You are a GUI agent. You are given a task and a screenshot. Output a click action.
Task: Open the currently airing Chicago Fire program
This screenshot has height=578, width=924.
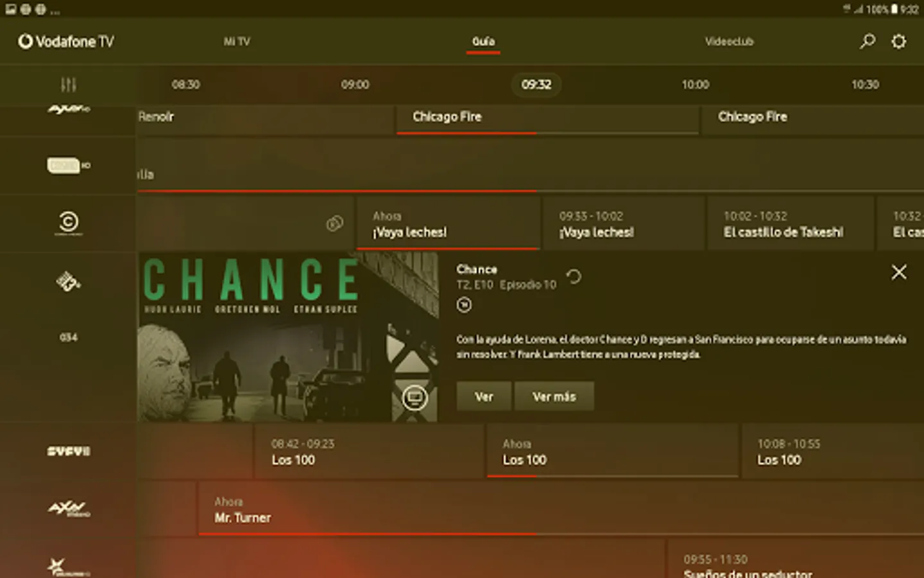coord(547,119)
